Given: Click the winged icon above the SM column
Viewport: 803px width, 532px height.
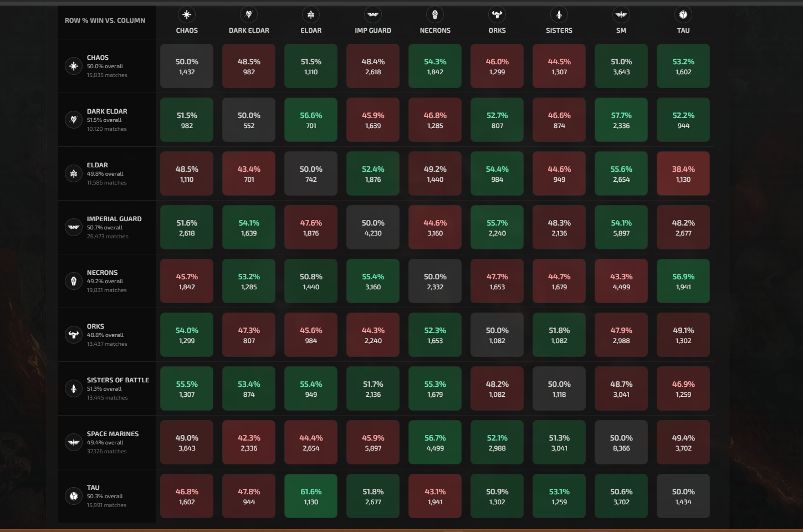Looking at the screenshot, I should point(621,14).
